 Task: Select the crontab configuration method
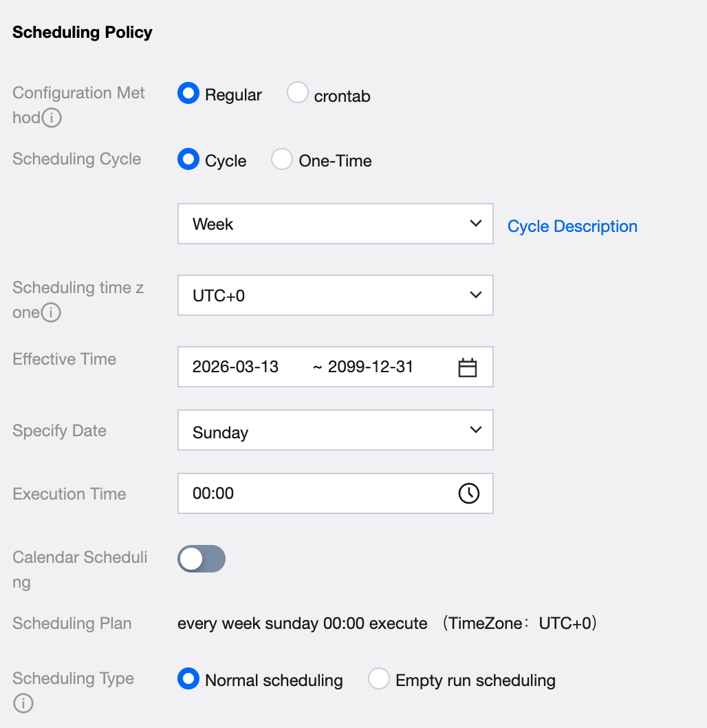[x=298, y=94]
